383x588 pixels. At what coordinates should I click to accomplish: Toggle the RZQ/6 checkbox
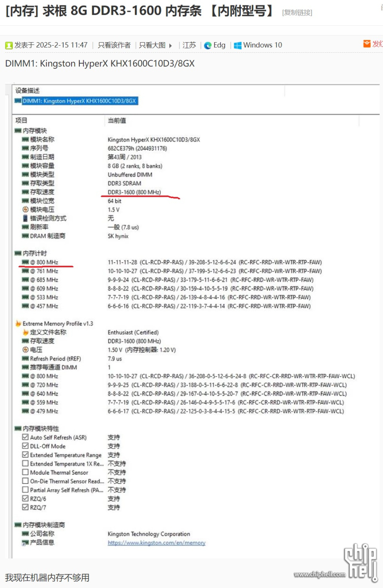[25, 499]
